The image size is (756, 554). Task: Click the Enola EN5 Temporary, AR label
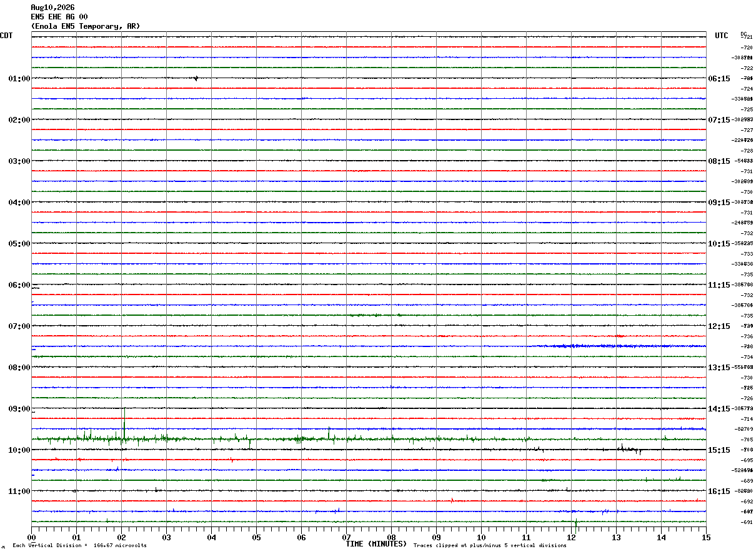(86, 26)
